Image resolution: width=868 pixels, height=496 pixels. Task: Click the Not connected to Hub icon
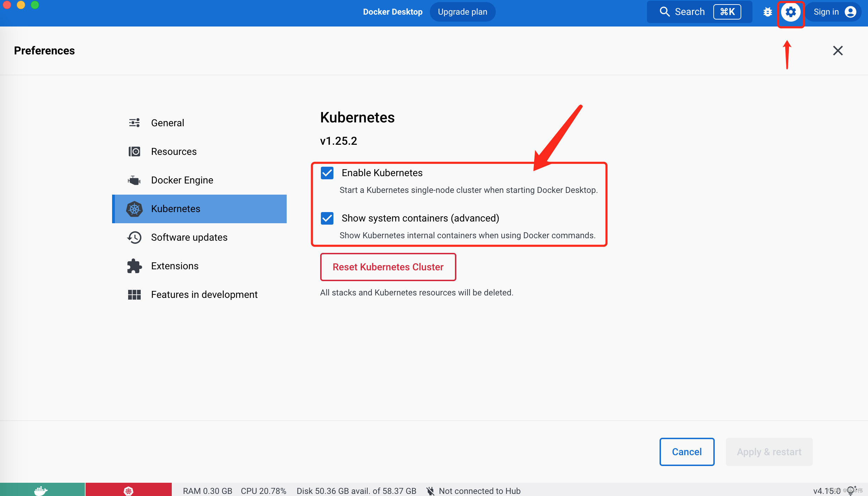431,491
